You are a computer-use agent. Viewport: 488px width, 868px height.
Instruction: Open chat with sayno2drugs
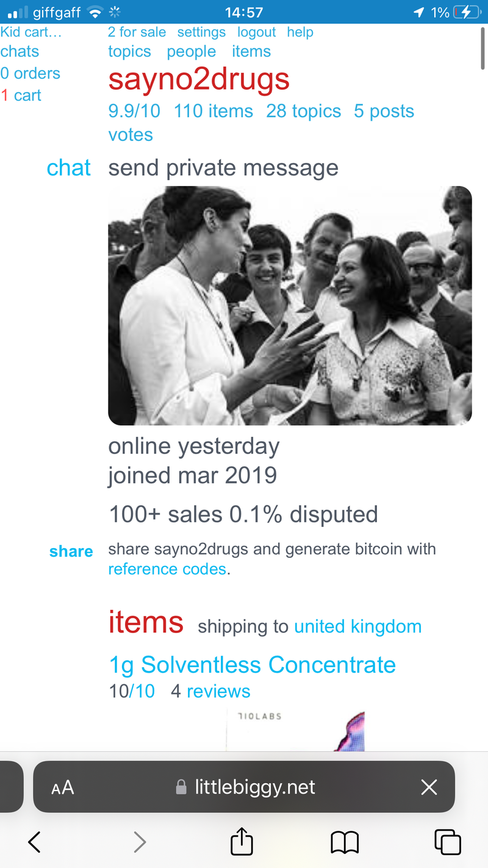click(68, 168)
